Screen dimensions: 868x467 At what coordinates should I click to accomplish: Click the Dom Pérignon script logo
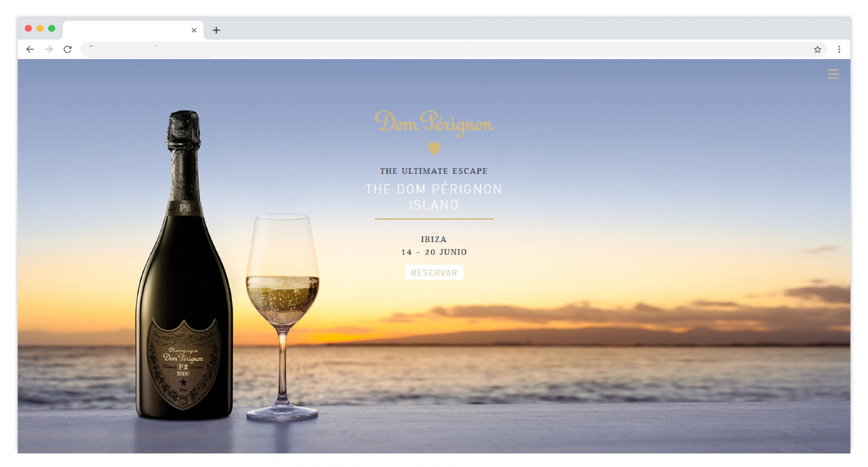click(434, 123)
